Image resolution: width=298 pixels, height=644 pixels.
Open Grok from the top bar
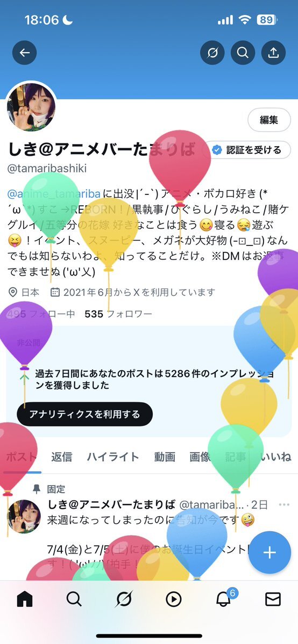[x=212, y=53]
